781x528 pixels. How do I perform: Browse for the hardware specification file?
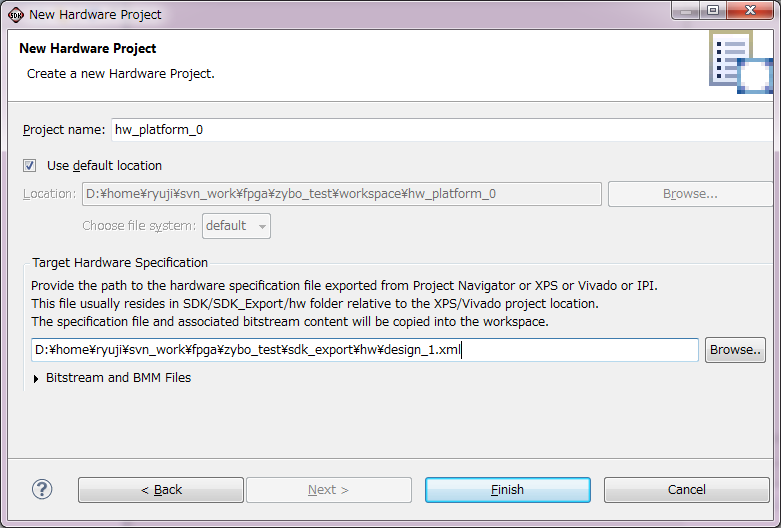[x=735, y=350]
